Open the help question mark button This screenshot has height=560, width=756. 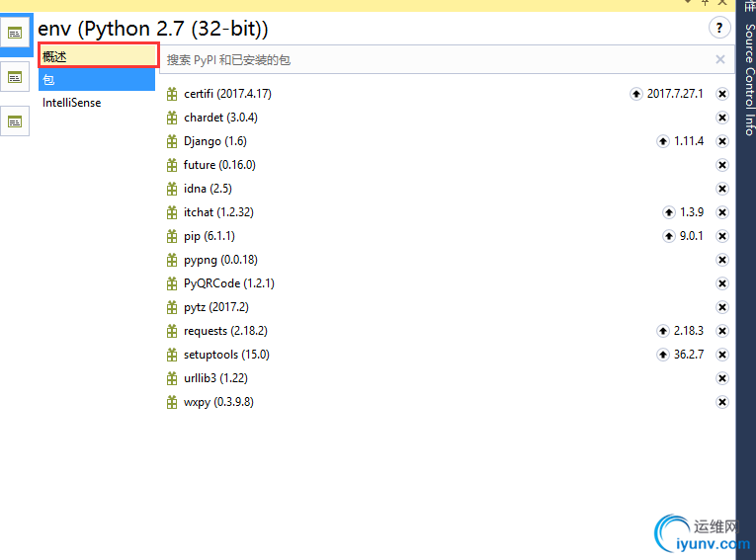(719, 28)
